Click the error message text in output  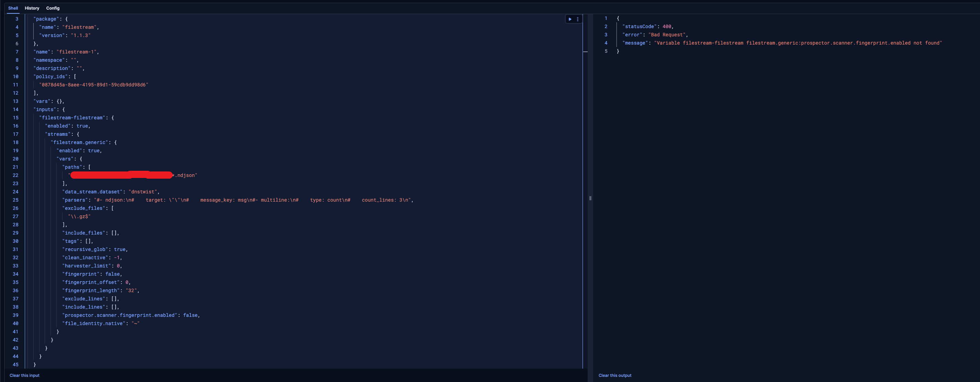tap(798, 43)
